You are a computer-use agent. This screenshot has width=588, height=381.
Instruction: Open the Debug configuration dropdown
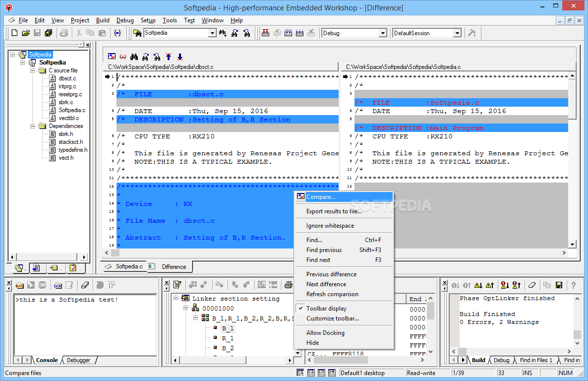[383, 33]
